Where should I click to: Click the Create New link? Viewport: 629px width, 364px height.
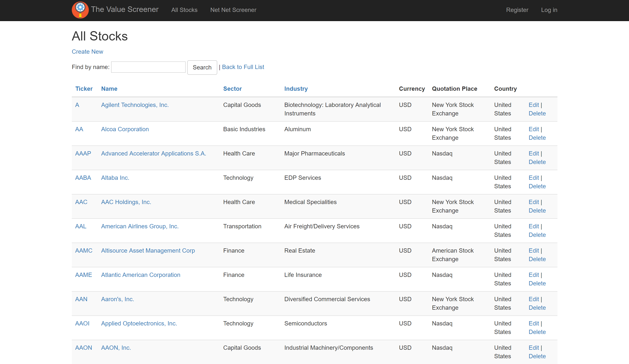87,52
